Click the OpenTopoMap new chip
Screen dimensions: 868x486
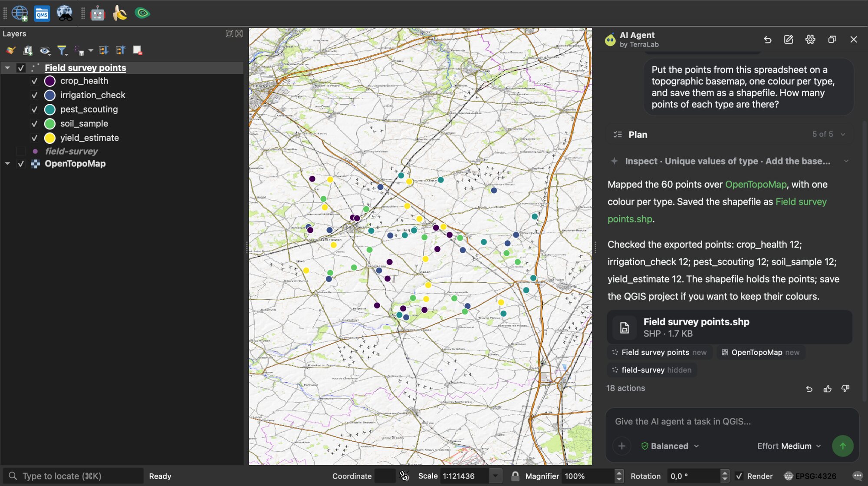point(761,352)
